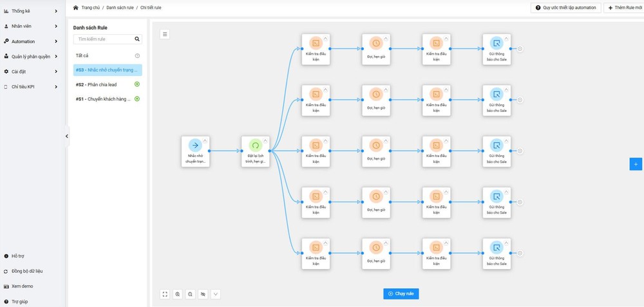
Task: Click the 'Chạy rule' button
Action: (401, 293)
